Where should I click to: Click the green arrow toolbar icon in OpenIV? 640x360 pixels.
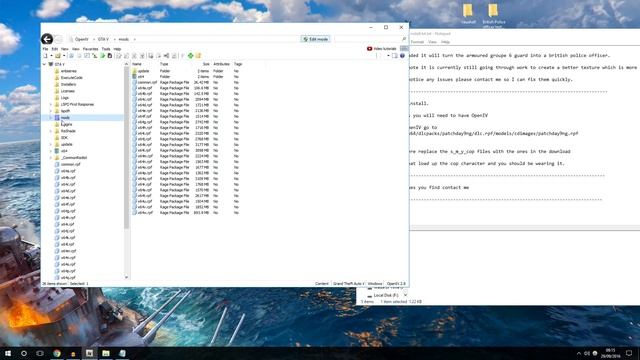[102, 56]
